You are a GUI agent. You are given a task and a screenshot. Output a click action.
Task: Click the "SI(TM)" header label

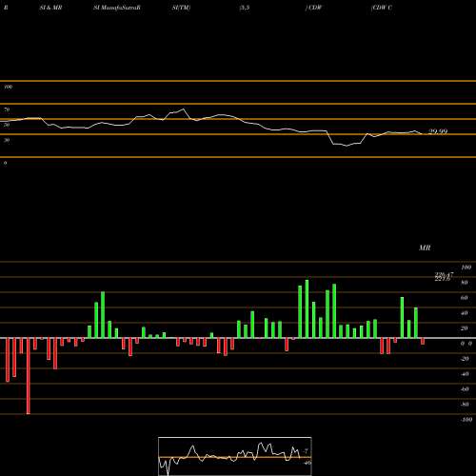181,8
